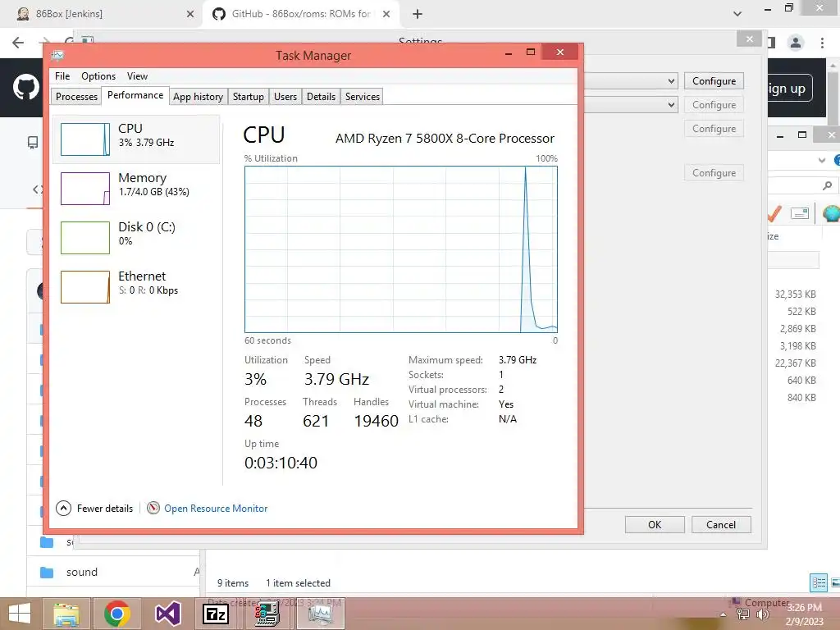Close the 86Box [Jenkins] browser tab
The height and width of the screenshot is (630, 840).
pos(190,14)
